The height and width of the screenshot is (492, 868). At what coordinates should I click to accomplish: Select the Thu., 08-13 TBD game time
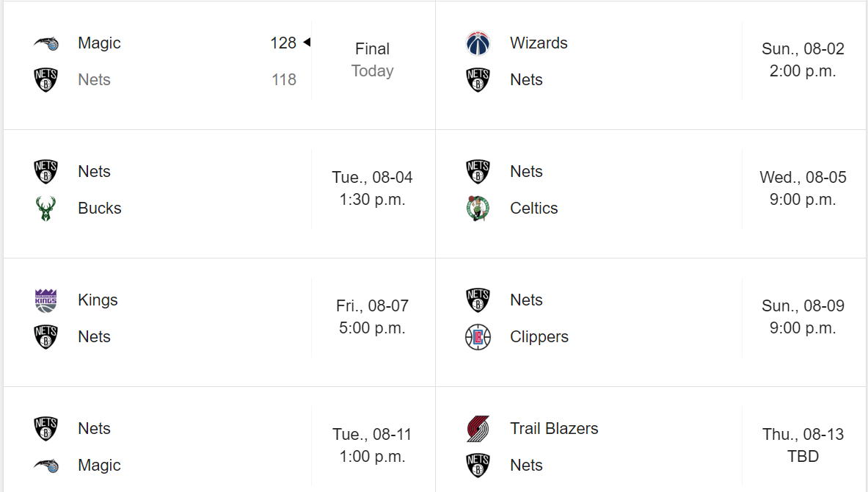[x=803, y=446]
